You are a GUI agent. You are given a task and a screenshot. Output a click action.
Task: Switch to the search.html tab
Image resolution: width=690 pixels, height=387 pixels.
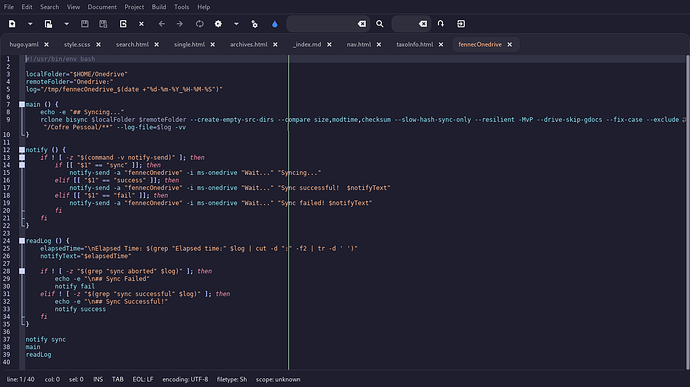coord(132,44)
